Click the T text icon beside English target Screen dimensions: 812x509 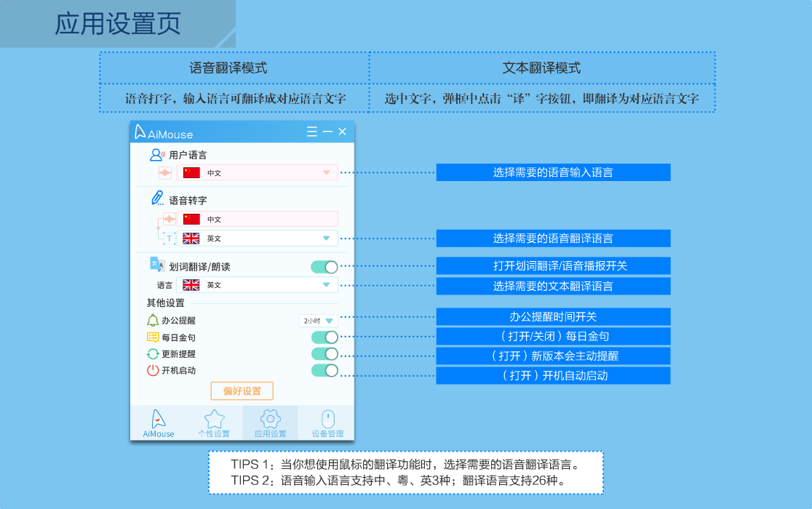click(169, 239)
